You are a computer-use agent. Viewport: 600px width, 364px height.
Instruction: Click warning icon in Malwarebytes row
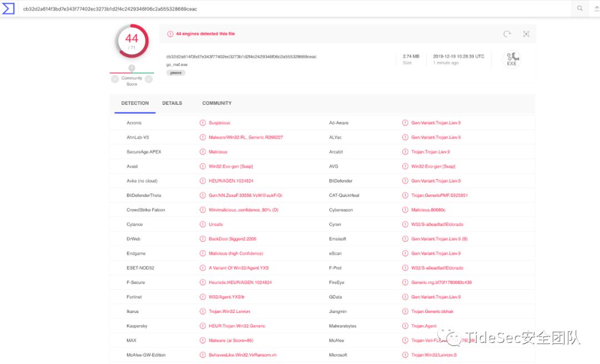pyautogui.click(x=405, y=326)
